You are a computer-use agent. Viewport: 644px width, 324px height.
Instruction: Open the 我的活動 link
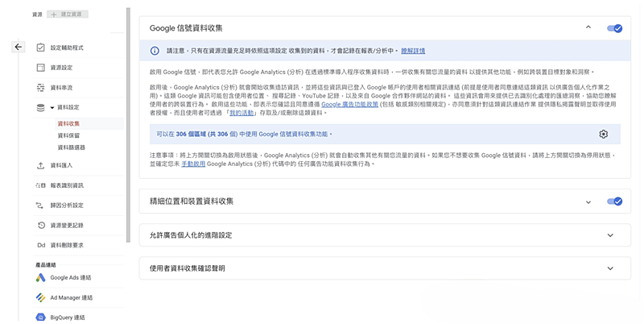(x=242, y=113)
